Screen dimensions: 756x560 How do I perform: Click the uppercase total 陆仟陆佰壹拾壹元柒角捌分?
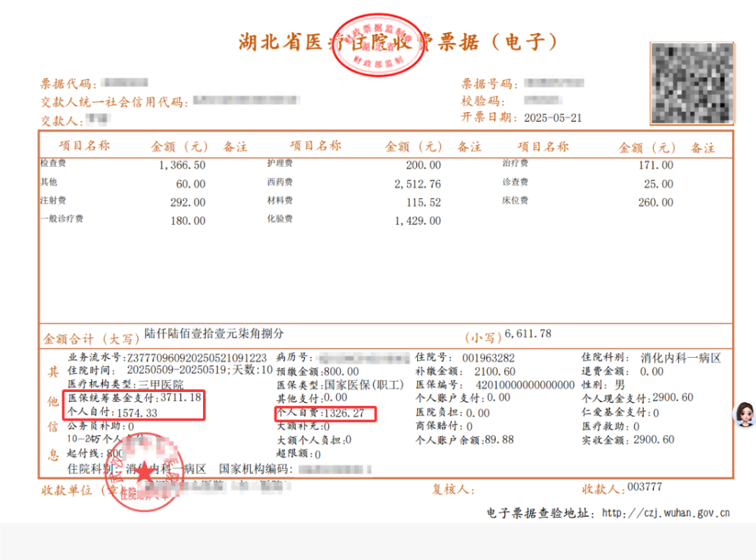[213, 333]
